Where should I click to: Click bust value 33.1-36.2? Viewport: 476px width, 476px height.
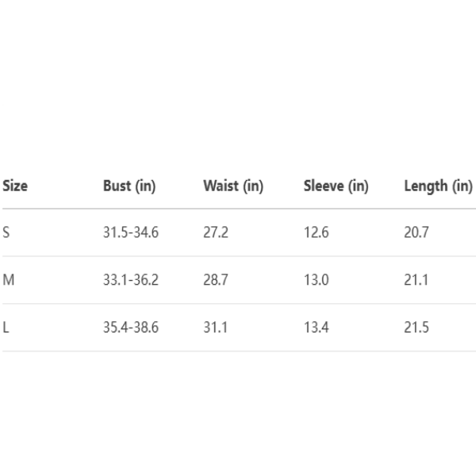(x=131, y=280)
